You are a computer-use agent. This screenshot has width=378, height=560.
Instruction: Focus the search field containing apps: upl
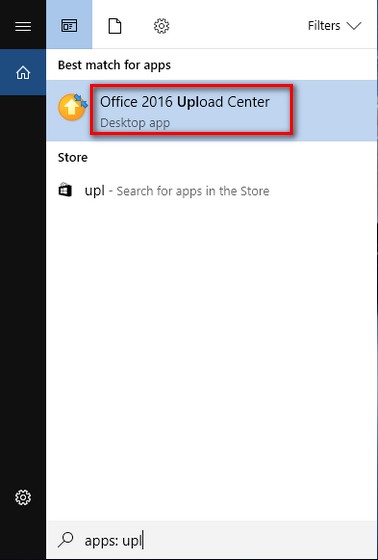(x=212, y=540)
